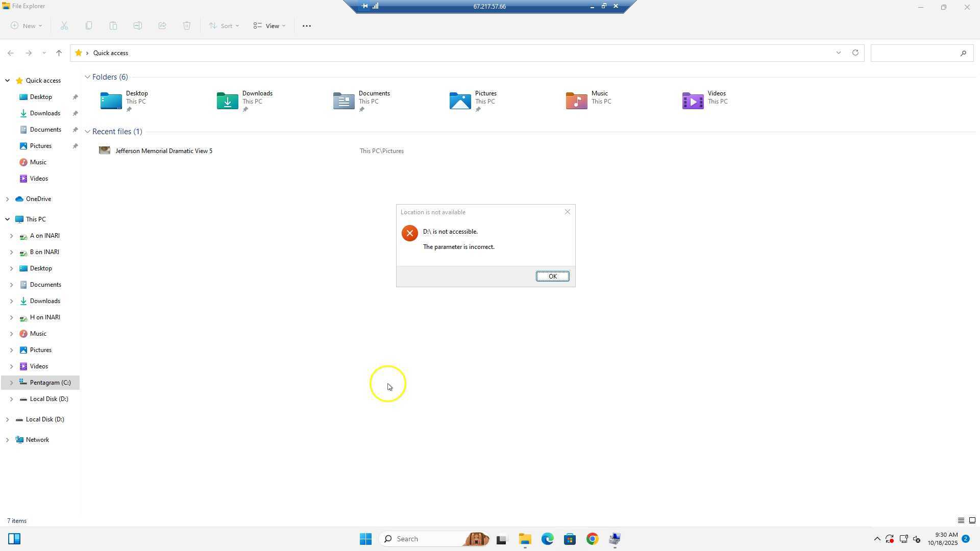Open the View dropdown menu
Screen dimensions: 980x551
click(x=269, y=26)
